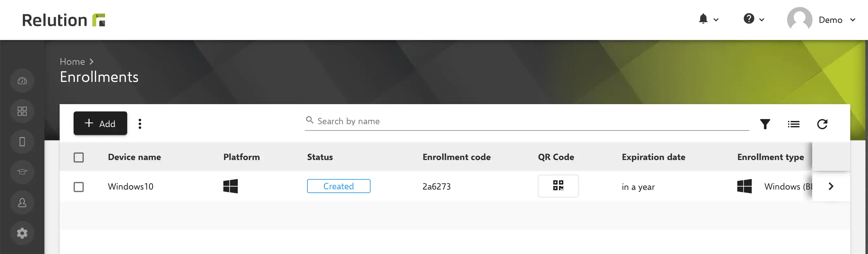Click the Created status badge
Viewport: 868px width, 254px height.
[x=339, y=186]
